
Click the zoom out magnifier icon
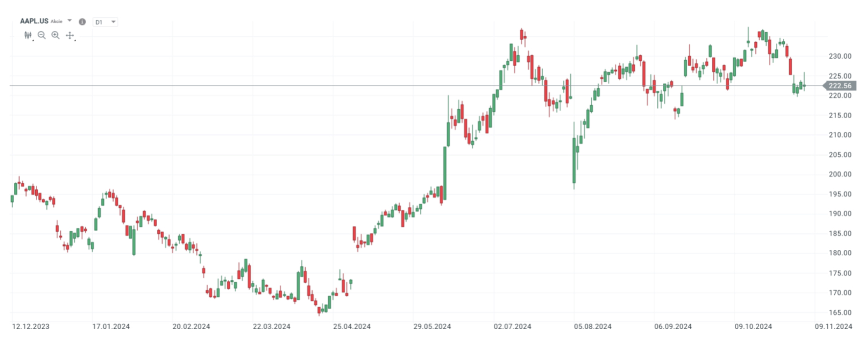tap(42, 35)
